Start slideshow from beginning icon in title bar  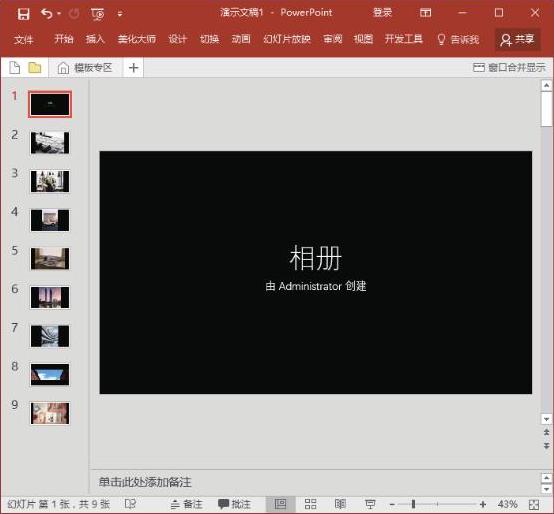pyautogui.click(x=98, y=14)
